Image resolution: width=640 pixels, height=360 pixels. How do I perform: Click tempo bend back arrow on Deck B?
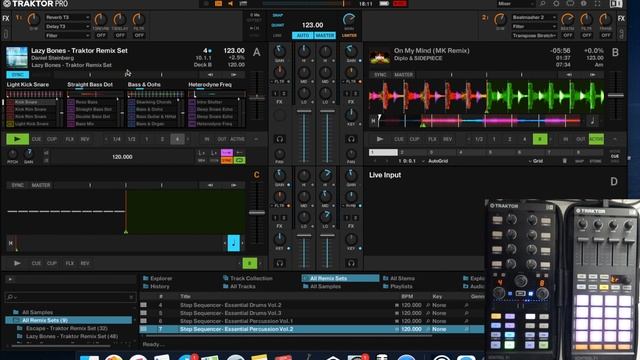coord(569,75)
